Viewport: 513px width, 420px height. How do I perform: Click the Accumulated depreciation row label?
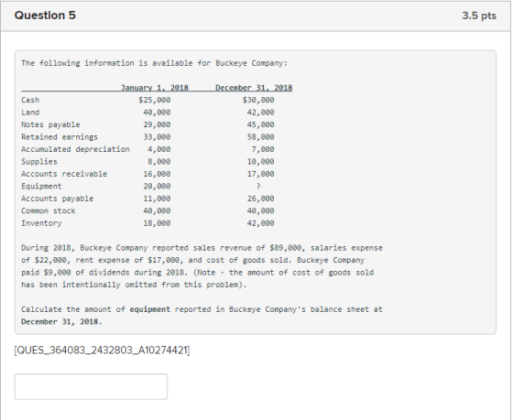(x=75, y=149)
